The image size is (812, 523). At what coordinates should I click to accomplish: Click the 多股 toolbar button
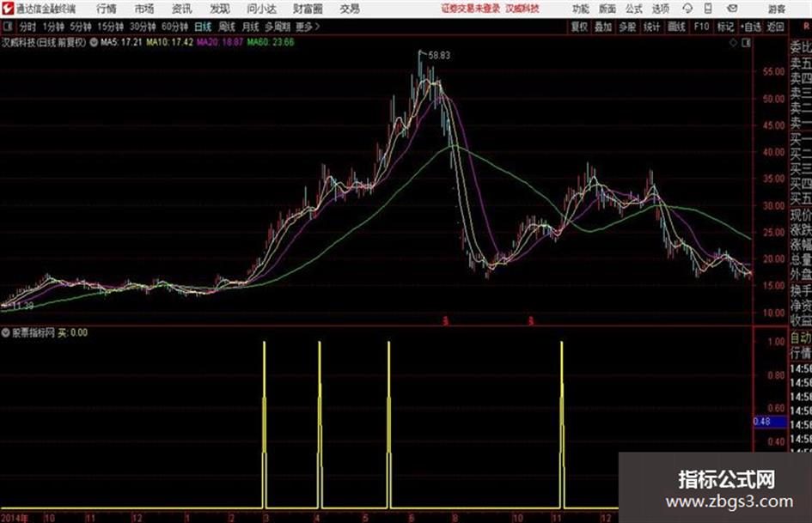pos(627,27)
